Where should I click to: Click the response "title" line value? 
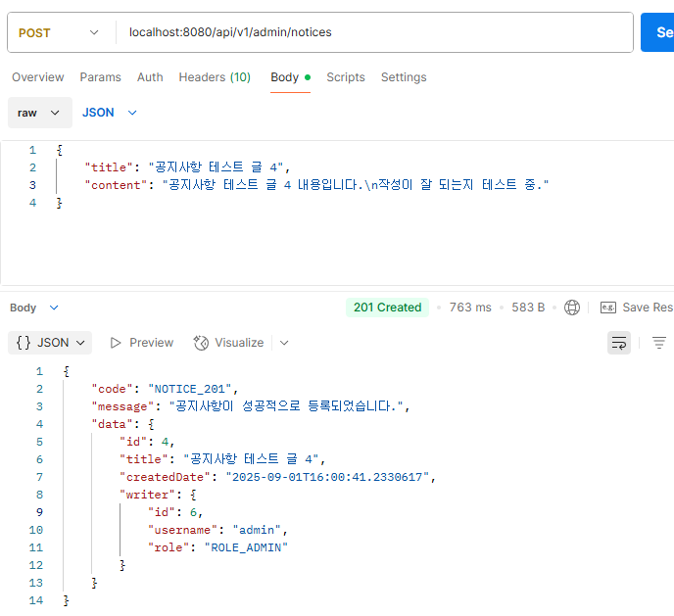tap(251, 459)
